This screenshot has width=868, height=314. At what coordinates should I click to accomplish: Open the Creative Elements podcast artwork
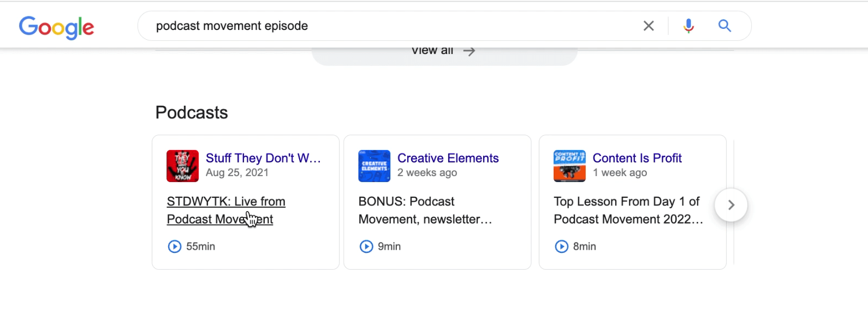pos(374,166)
